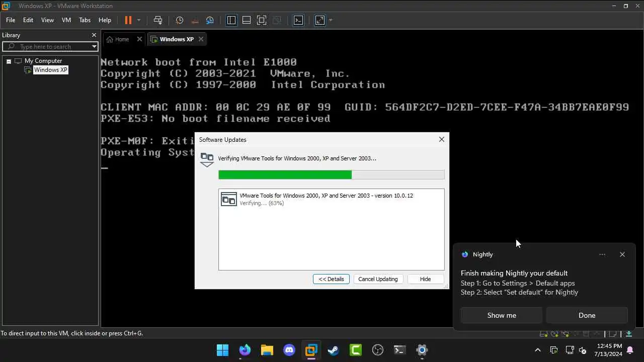Open the Help menu

pyautogui.click(x=105, y=20)
